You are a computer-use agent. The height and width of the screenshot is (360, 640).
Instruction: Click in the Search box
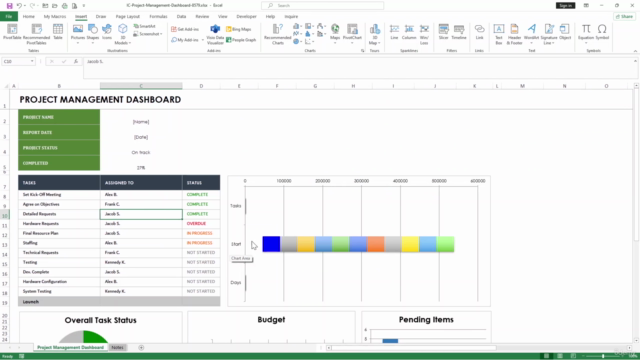click(x=322, y=6)
